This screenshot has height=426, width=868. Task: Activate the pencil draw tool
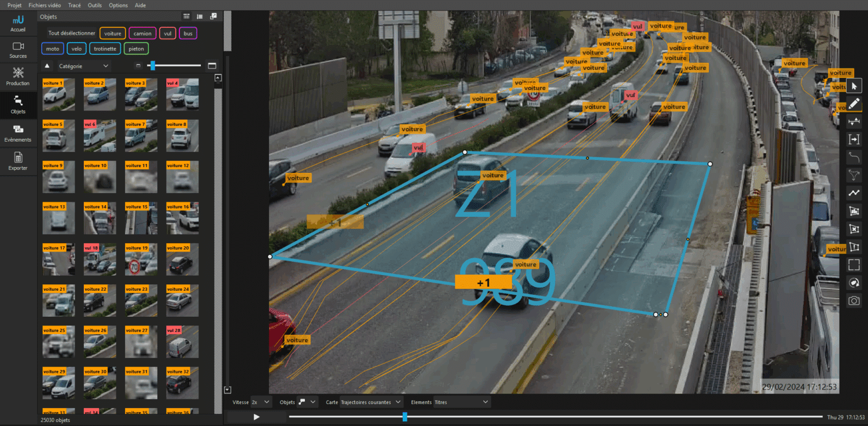(854, 104)
